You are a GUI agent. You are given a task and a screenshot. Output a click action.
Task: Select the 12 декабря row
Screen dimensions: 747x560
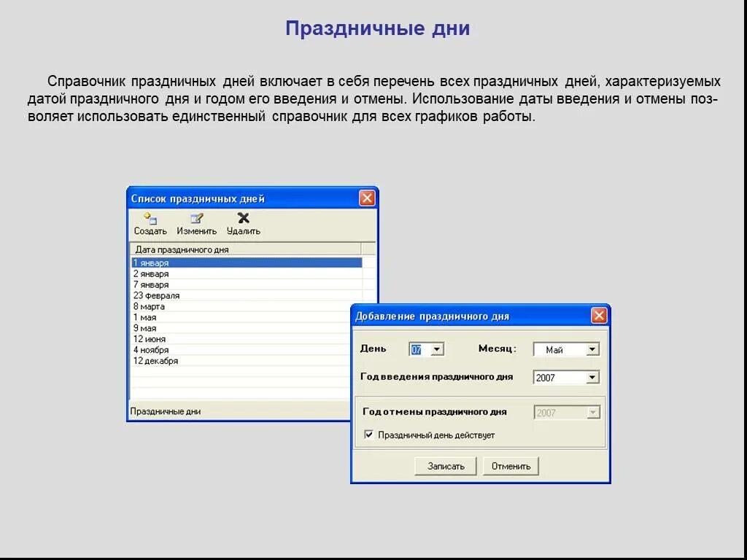point(241,361)
